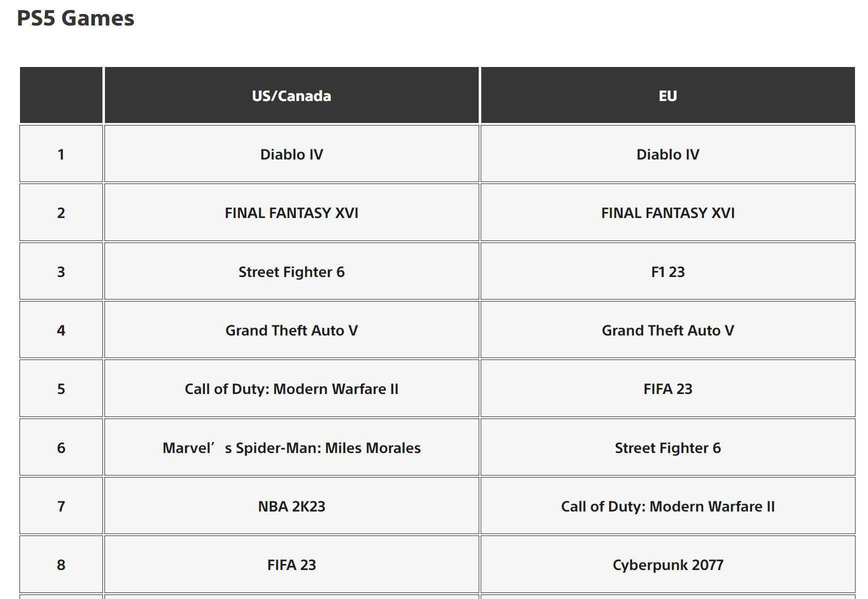The image size is (868, 599).
Task: Click Call of Duty: Modern Warfare II at rank 7
Action: pos(668,505)
